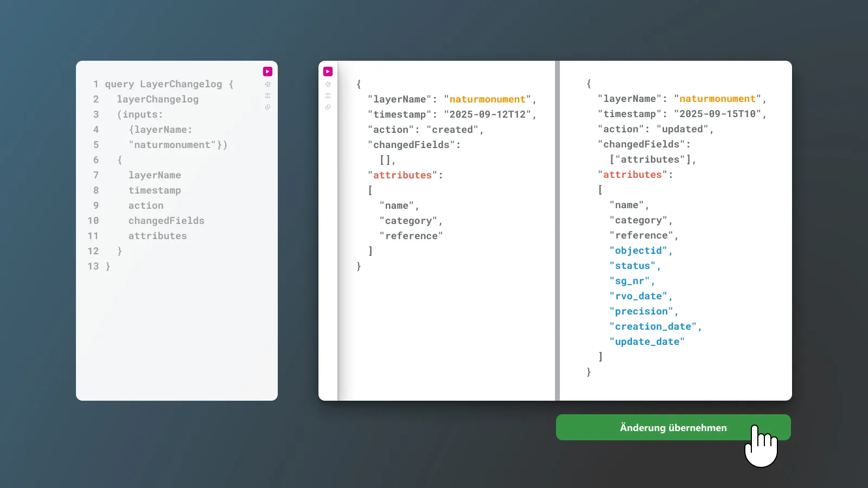This screenshot has height=488, width=868.
Task: Click merge fragments icon in the result panel
Action: click(x=328, y=96)
